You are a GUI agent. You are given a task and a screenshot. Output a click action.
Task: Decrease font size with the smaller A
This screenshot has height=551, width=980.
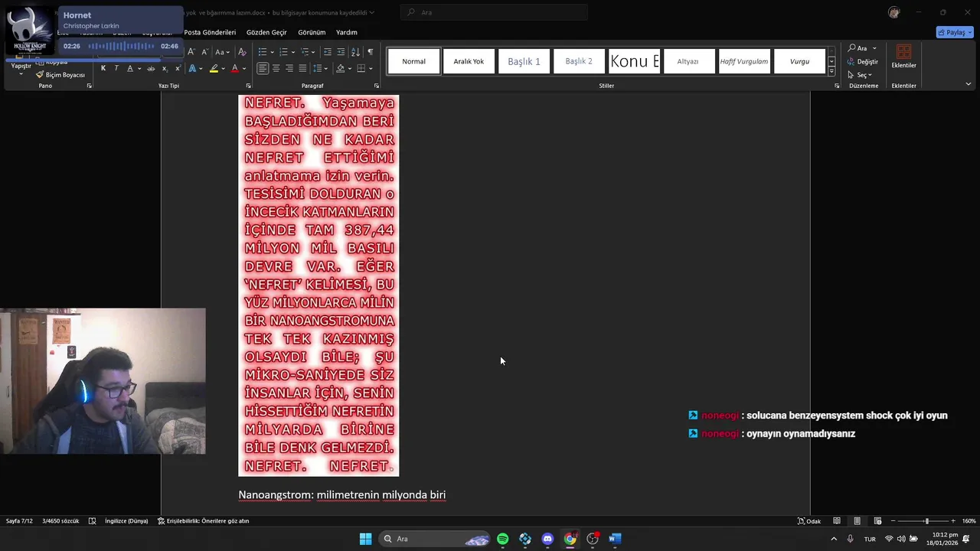click(x=204, y=51)
